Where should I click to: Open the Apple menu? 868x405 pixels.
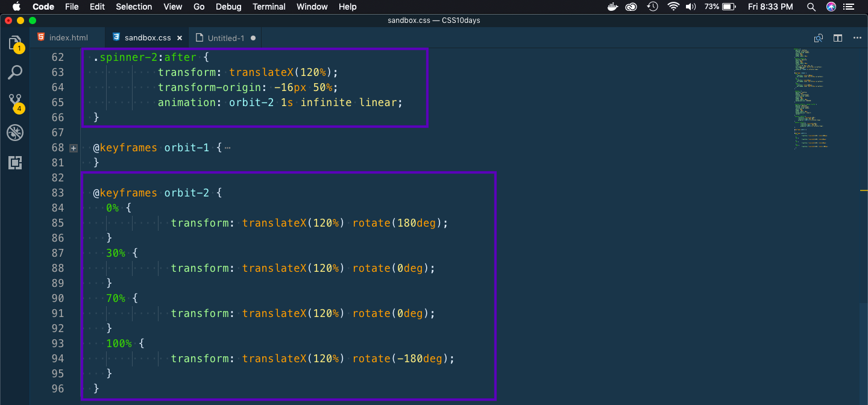[x=16, y=7]
